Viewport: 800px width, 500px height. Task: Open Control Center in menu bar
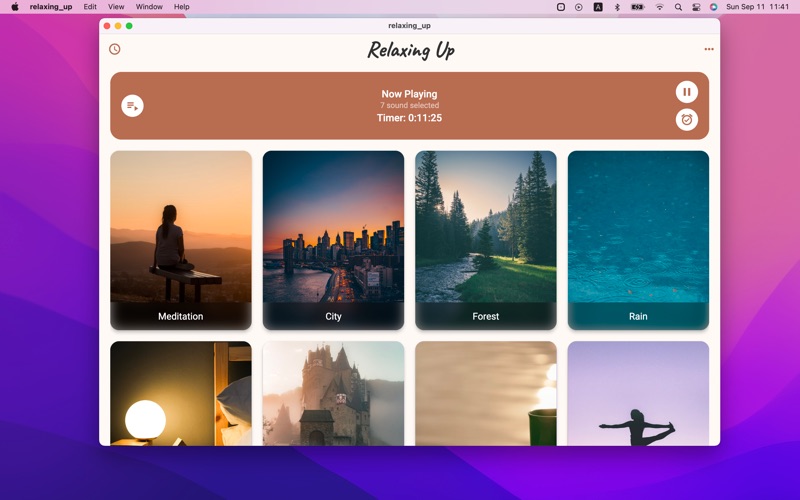(696, 7)
